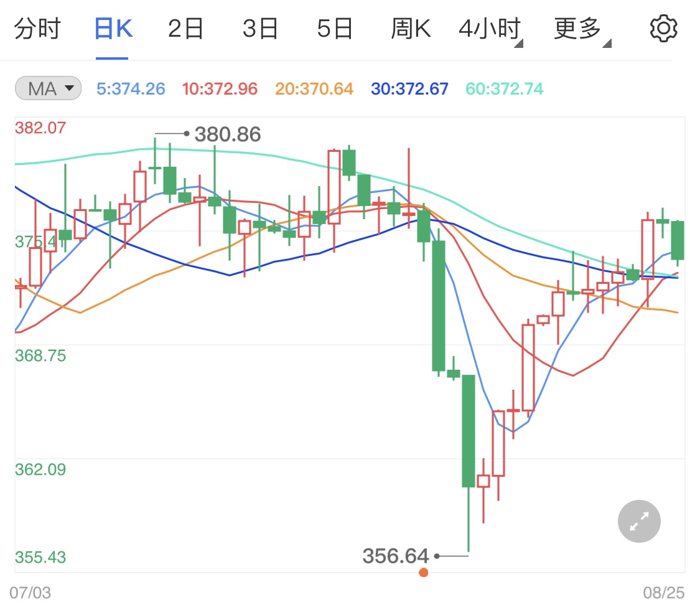Image resolution: width=700 pixels, height=610 pixels.
Task: Click the blue MA30 value 372.67
Action: pyautogui.click(x=409, y=88)
